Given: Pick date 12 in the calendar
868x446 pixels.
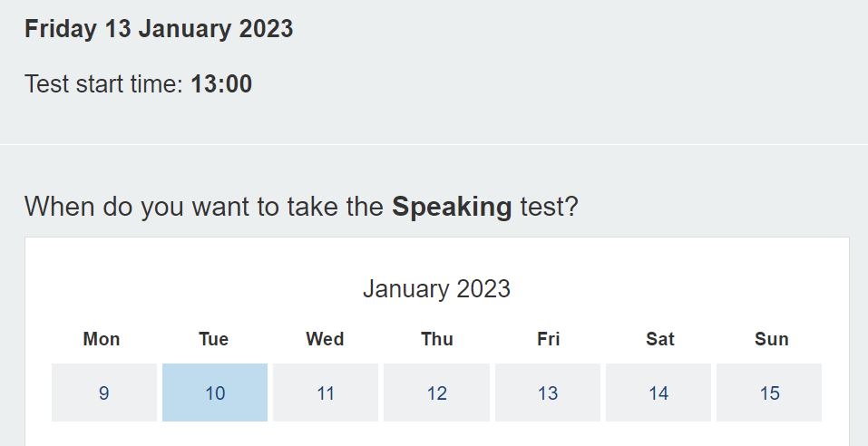Looking at the screenshot, I should click(437, 393).
